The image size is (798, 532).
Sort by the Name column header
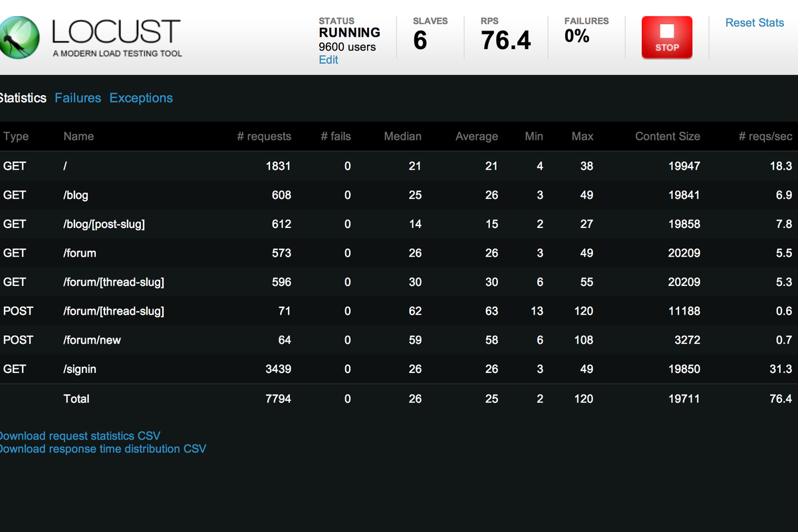pos(78,136)
